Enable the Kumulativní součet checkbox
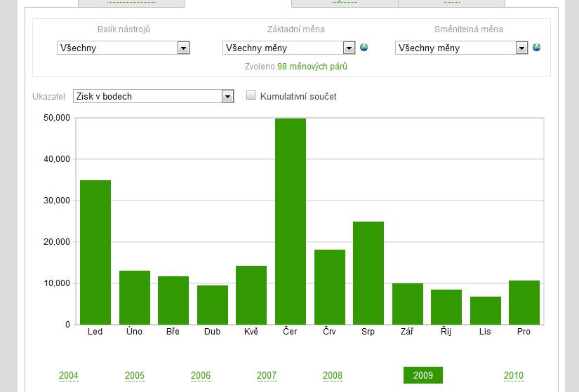 pyautogui.click(x=251, y=96)
